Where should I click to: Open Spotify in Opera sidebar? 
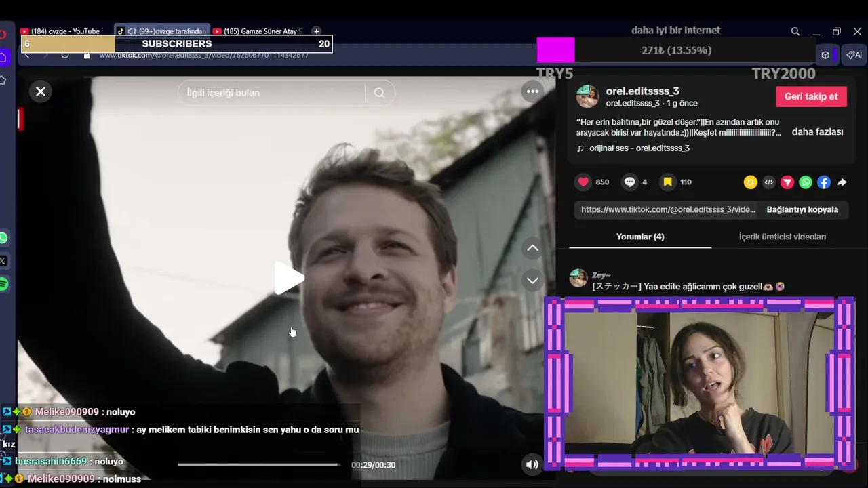pos(3,284)
